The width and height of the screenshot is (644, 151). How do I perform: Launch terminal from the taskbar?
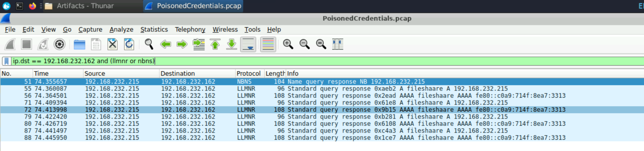coord(19,6)
